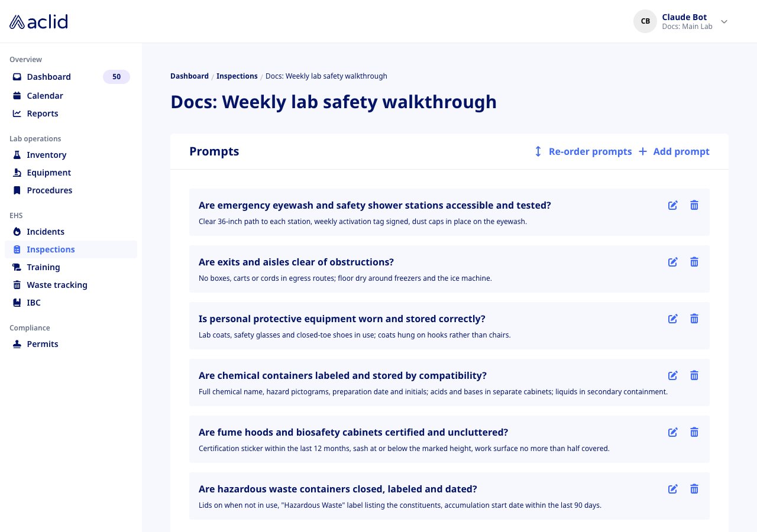Click the Re-order prompts arrows icon
The height and width of the screenshot is (532, 757).
[538, 151]
